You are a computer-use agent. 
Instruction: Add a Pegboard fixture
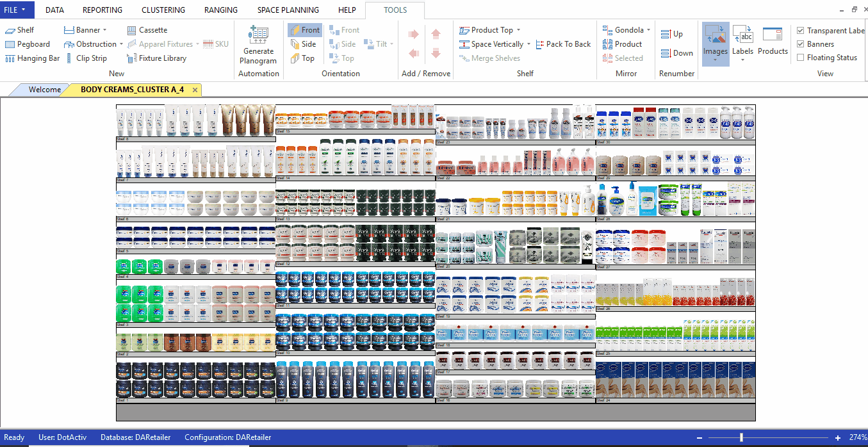tap(28, 44)
